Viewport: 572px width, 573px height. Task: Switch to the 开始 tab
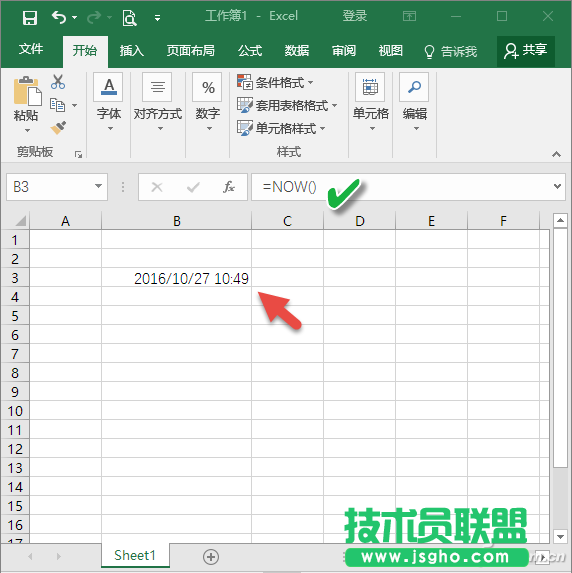pos(85,51)
